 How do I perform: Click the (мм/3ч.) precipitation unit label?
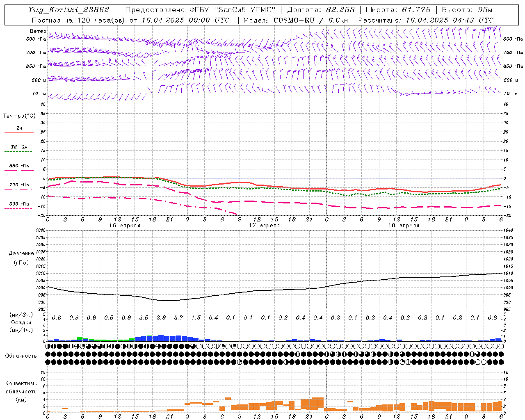[21, 315]
